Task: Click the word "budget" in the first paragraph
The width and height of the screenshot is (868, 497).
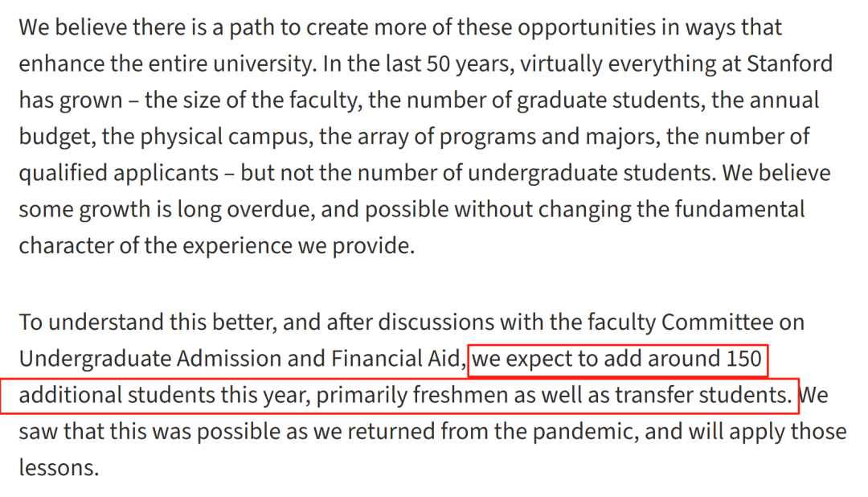Action: tap(54, 137)
